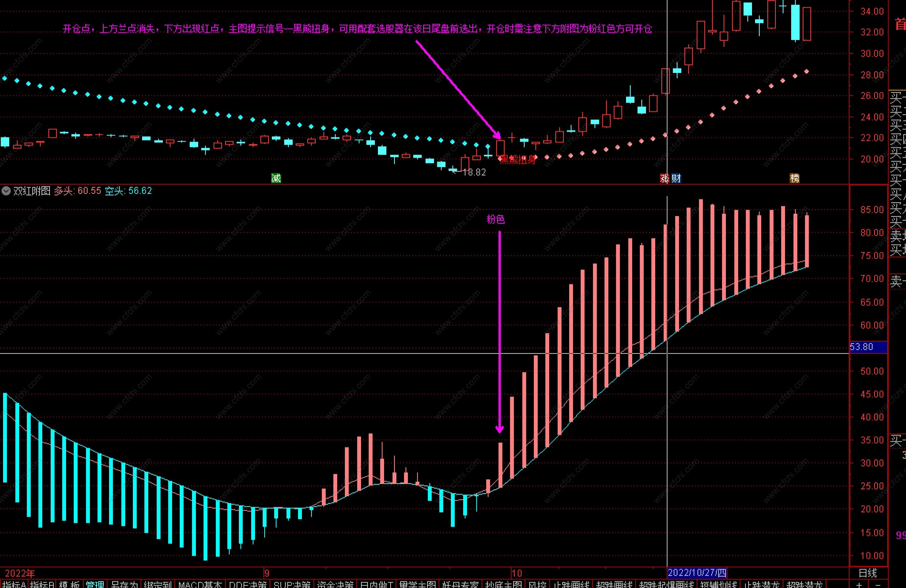Expand the 双红附图 indicator dropdown arrow
906x588 pixels.
(6, 191)
